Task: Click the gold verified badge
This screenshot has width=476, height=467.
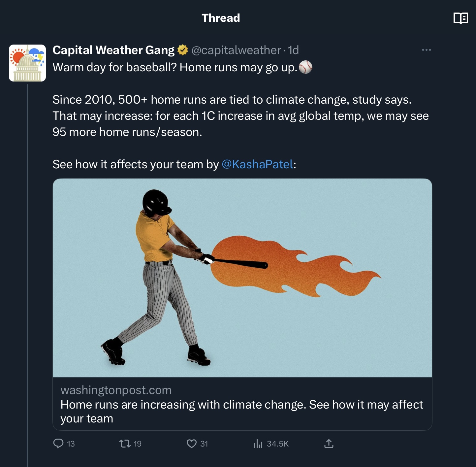Action: point(182,50)
